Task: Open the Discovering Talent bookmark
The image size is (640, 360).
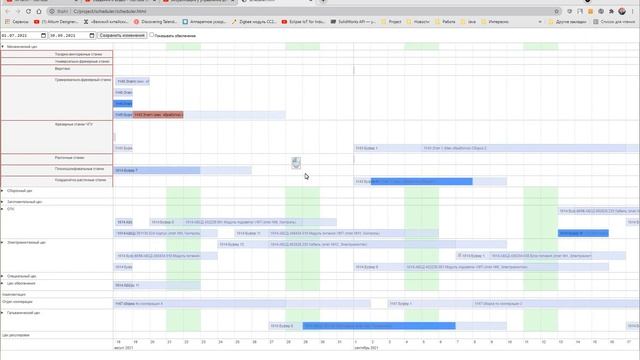Action: click(x=156, y=22)
